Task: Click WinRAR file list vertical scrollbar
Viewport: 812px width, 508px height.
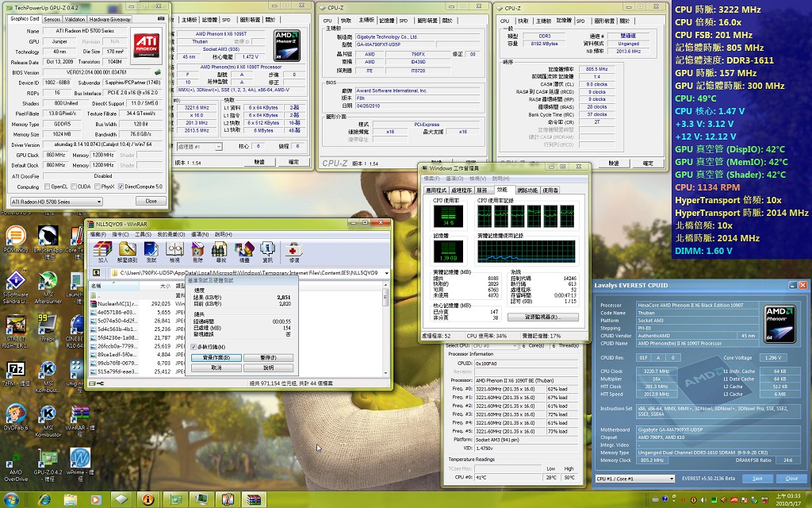Action: 385,329
